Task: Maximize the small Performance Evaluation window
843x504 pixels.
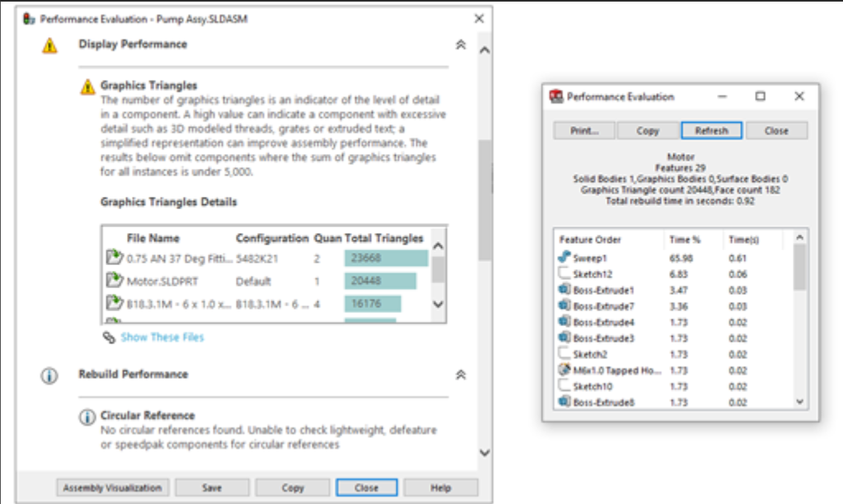Action: coord(761,96)
